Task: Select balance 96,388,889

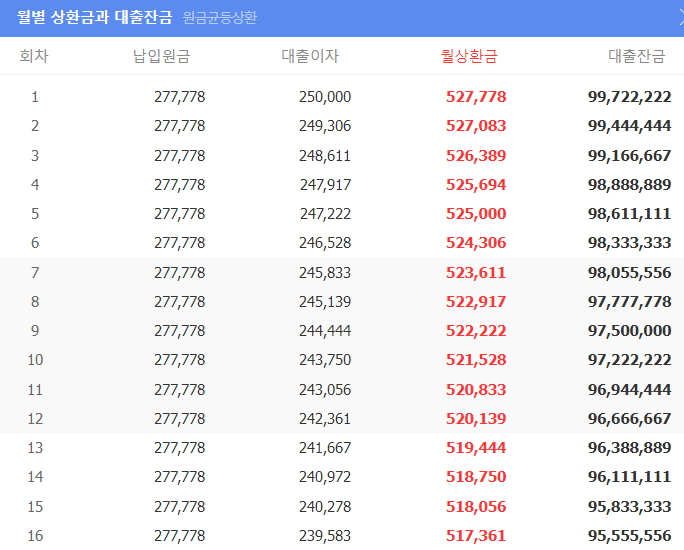Action: [x=629, y=448]
